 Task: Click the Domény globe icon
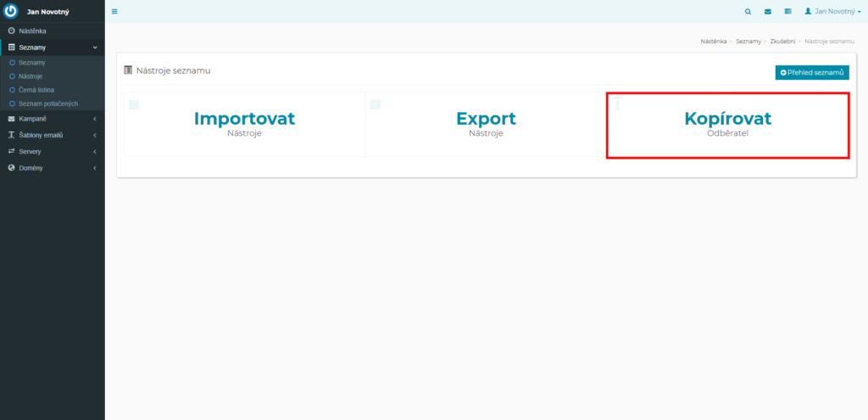pos(11,168)
